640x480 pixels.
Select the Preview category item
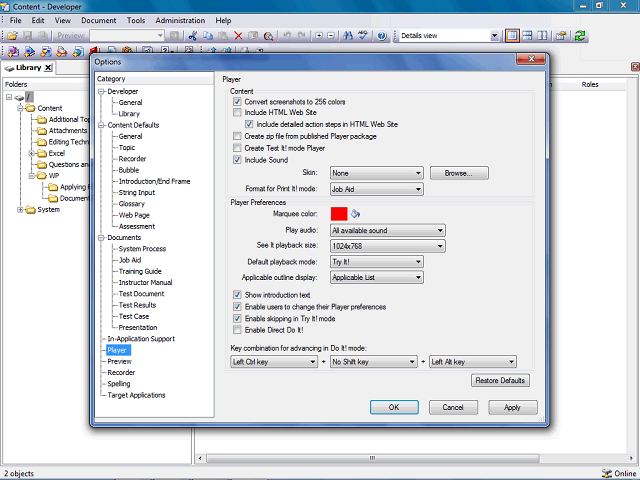(x=119, y=361)
